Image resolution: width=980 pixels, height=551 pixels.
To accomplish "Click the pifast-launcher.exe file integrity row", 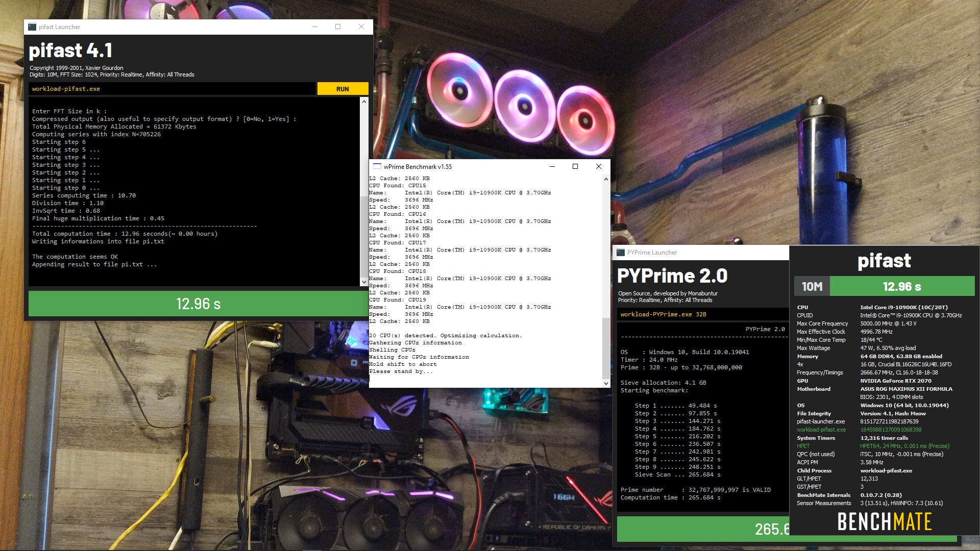I will click(x=857, y=421).
